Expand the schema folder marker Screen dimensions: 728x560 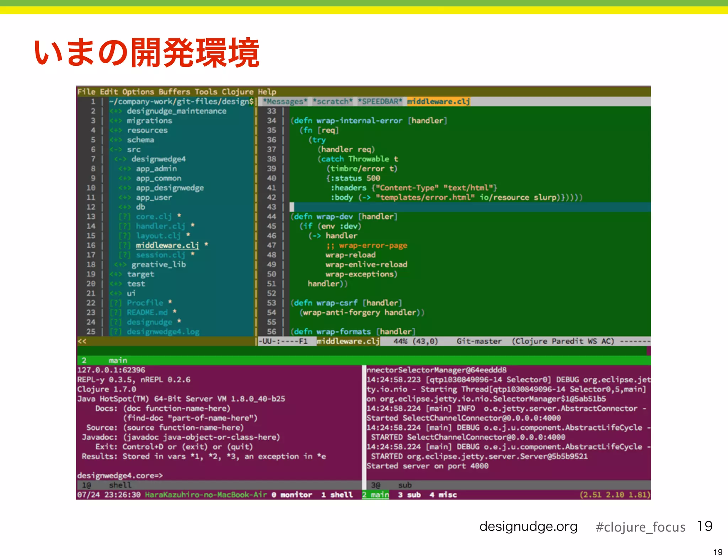pyautogui.click(x=116, y=140)
